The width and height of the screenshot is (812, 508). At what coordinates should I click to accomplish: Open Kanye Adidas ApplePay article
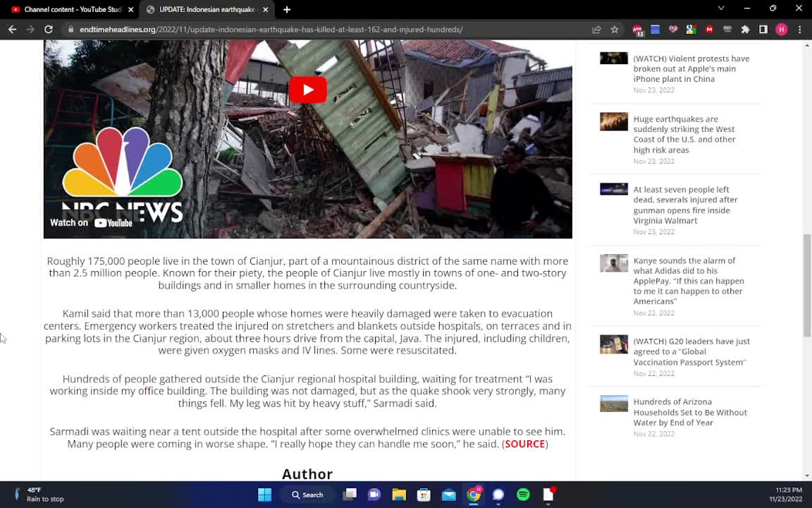[x=688, y=280]
